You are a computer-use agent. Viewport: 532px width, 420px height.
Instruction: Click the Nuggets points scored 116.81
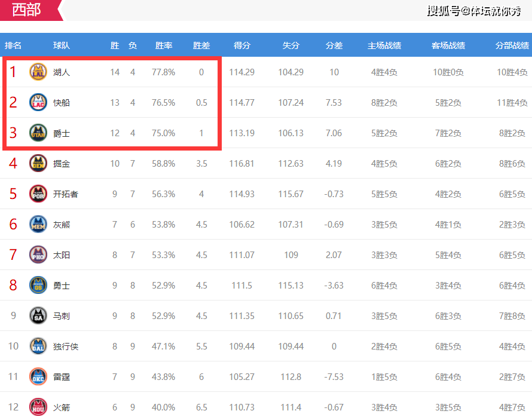pyautogui.click(x=242, y=164)
